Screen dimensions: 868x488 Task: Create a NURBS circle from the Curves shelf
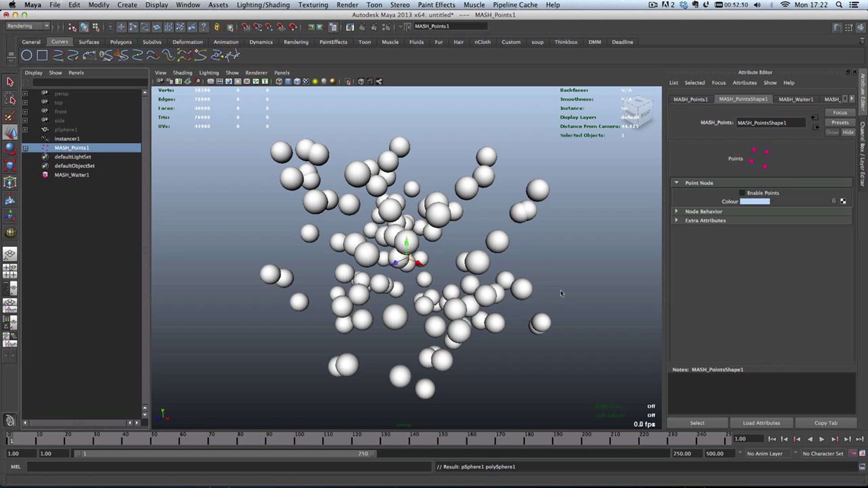coord(26,55)
